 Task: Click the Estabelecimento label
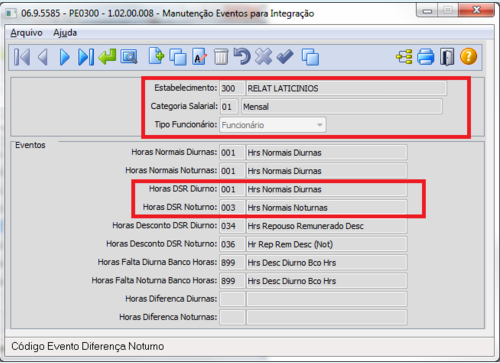coord(186,88)
